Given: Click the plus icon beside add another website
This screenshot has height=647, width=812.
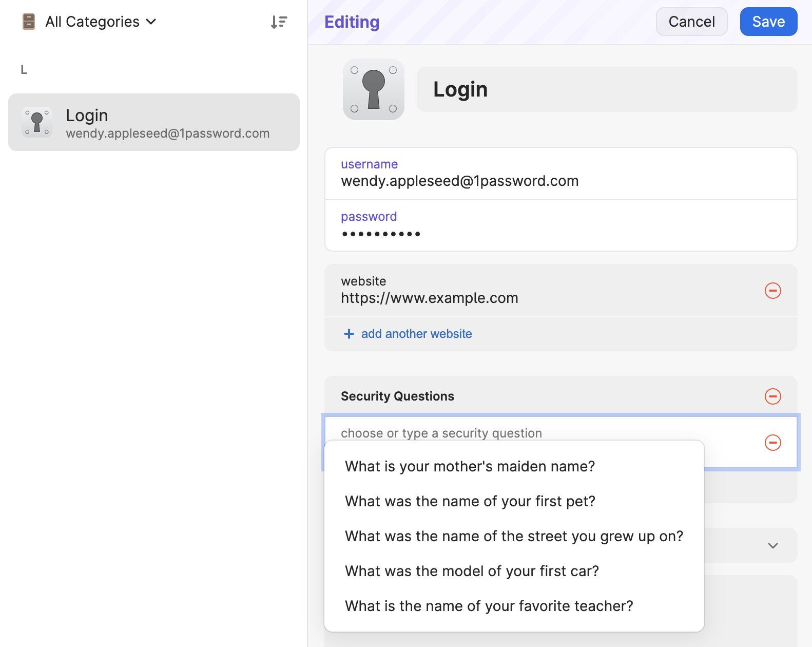Looking at the screenshot, I should point(349,334).
